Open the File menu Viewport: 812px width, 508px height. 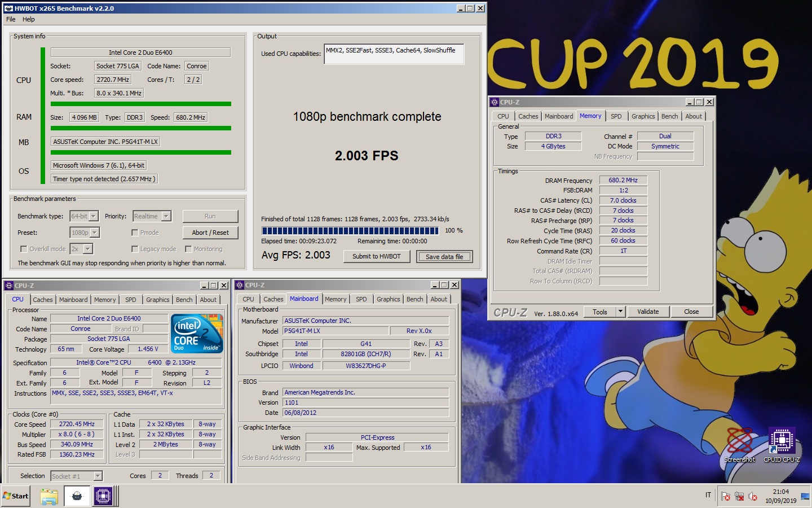click(x=11, y=19)
